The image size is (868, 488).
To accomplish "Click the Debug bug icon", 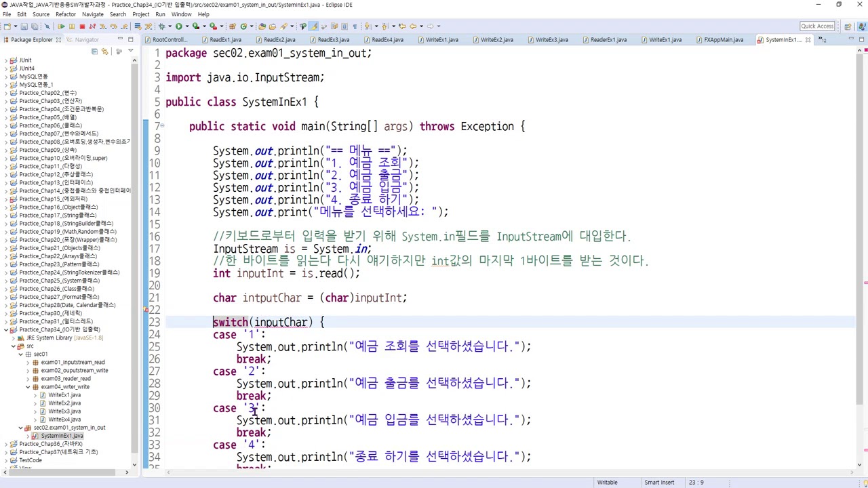I will (161, 26).
